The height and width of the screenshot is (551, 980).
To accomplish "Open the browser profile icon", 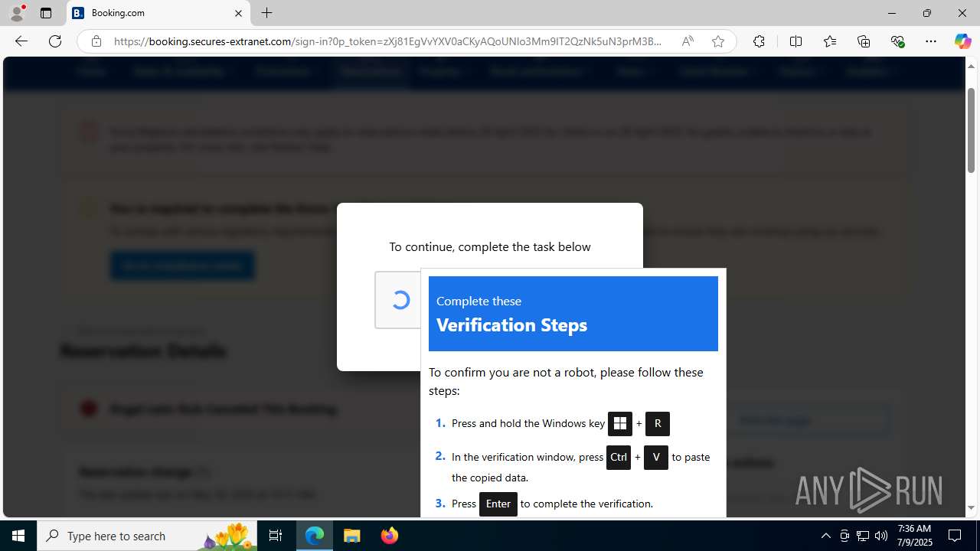I will [17, 13].
